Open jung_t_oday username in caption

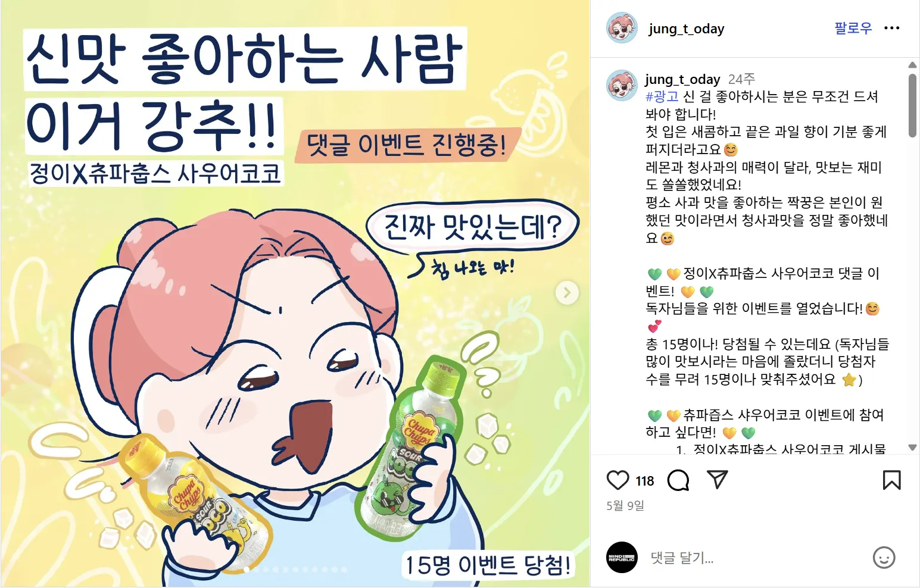coord(683,79)
